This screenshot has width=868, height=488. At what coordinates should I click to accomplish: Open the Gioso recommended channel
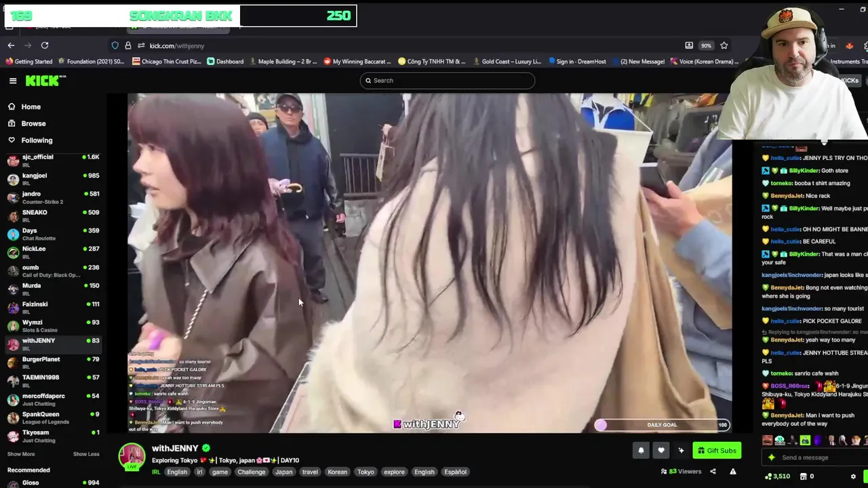[53, 483]
